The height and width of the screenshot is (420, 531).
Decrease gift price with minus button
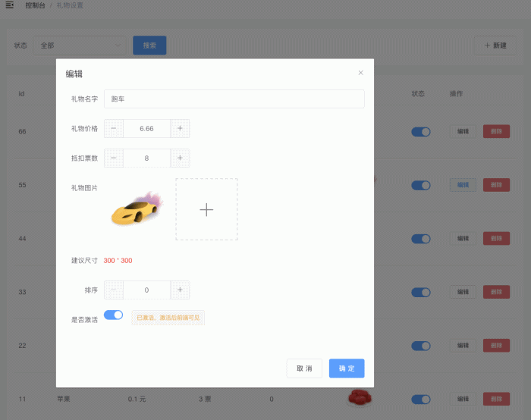tap(114, 129)
